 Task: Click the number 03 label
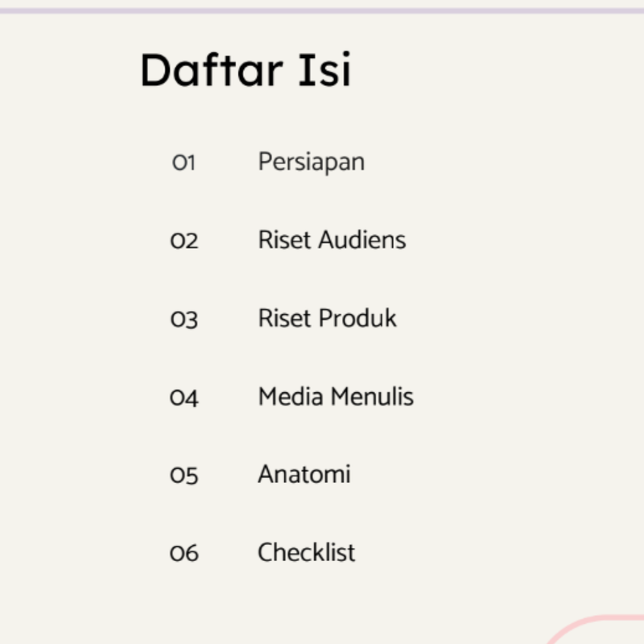[184, 320]
